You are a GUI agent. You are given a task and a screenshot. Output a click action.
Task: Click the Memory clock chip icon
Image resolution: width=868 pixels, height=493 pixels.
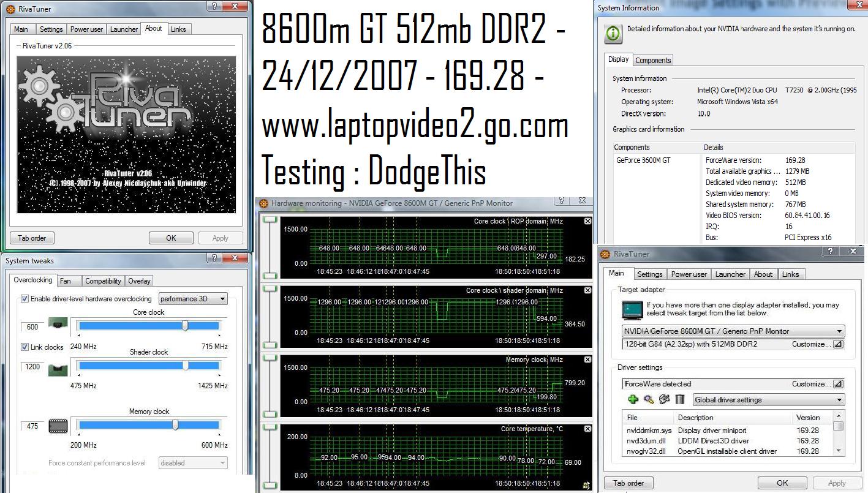(x=58, y=426)
